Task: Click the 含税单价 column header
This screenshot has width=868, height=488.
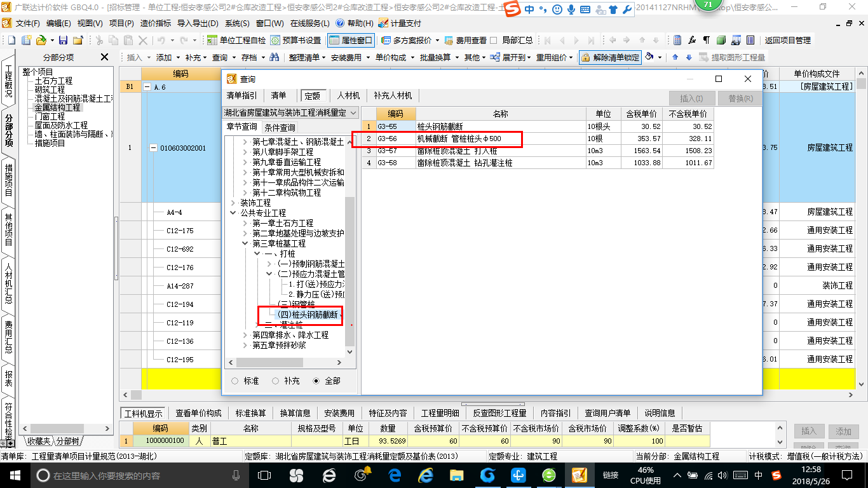Action: 641,114
